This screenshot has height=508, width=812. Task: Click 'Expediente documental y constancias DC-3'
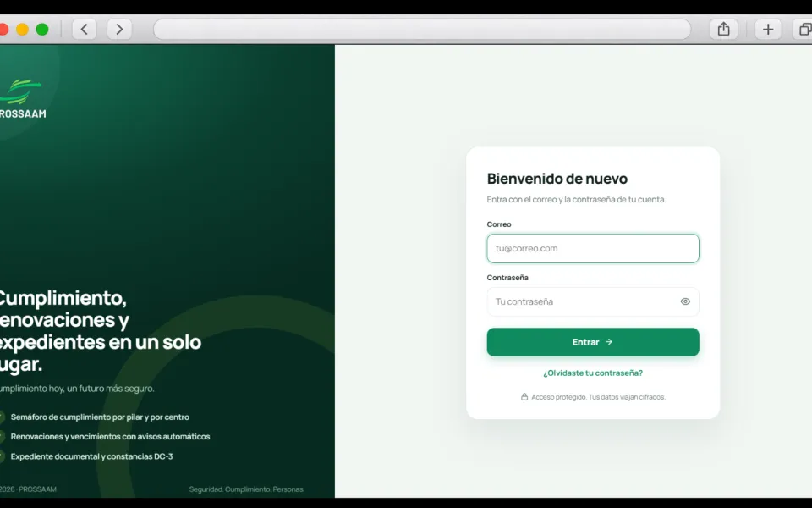click(x=91, y=456)
